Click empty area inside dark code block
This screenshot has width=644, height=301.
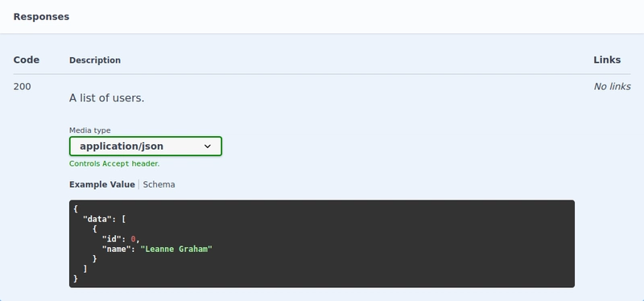[x=369, y=246]
